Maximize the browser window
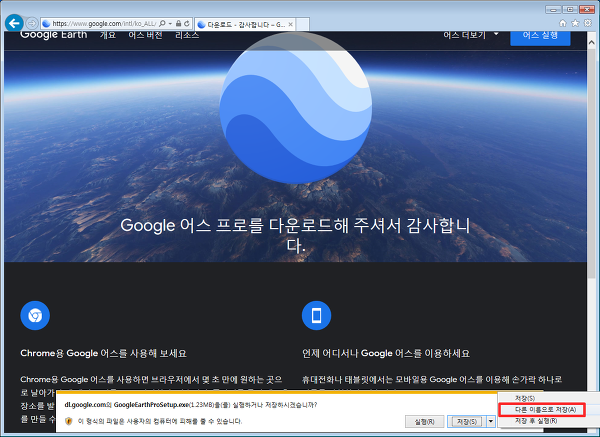 point(570,10)
